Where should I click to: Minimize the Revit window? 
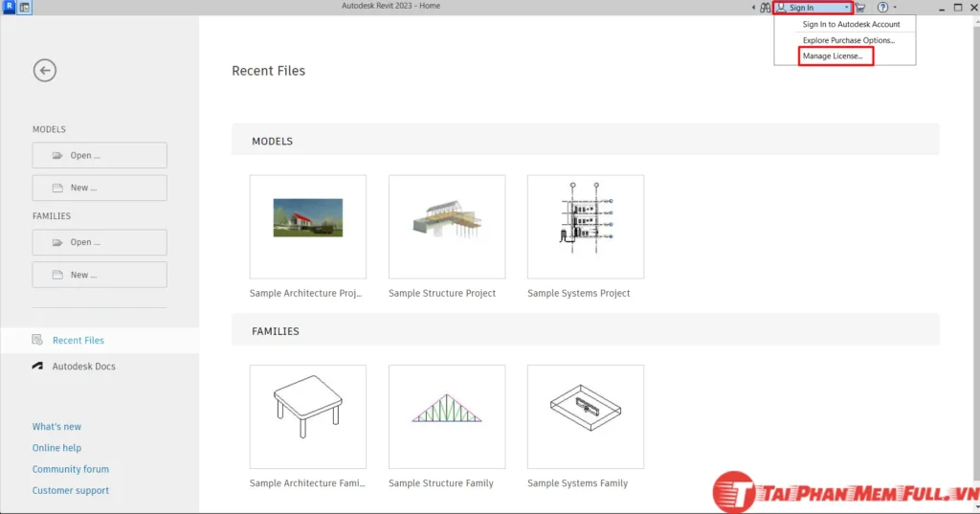[x=942, y=8]
